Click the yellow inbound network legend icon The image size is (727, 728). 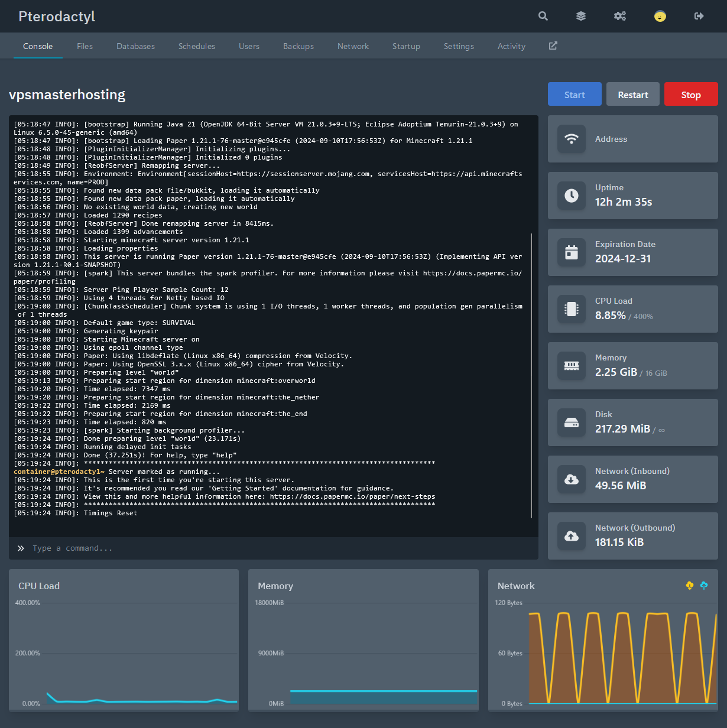(x=689, y=585)
